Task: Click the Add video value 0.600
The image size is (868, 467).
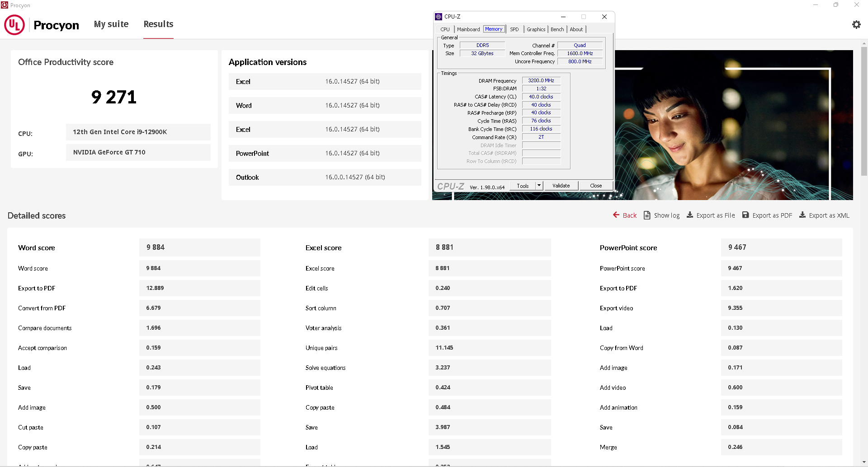Action: click(x=782, y=388)
